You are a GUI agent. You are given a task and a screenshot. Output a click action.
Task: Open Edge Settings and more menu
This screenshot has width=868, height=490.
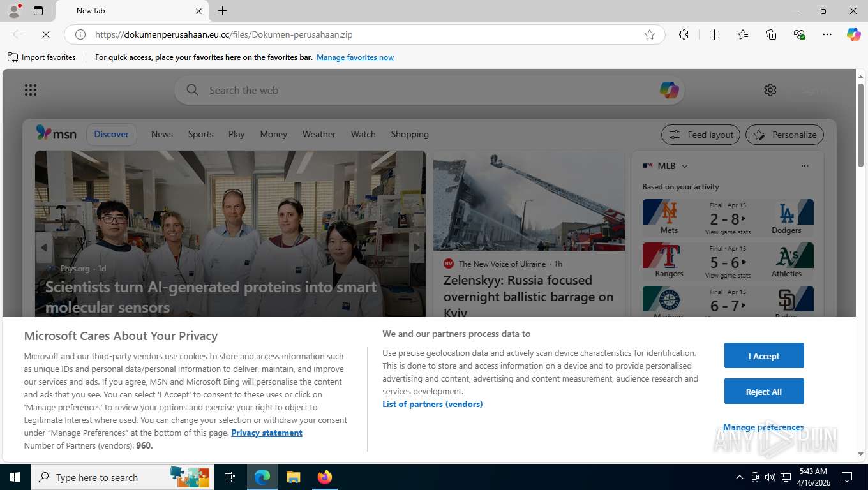pyautogui.click(x=827, y=34)
